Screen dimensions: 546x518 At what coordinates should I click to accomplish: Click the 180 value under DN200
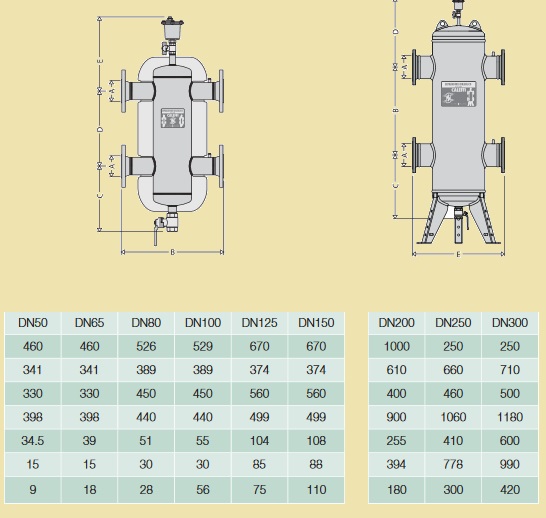click(397, 490)
